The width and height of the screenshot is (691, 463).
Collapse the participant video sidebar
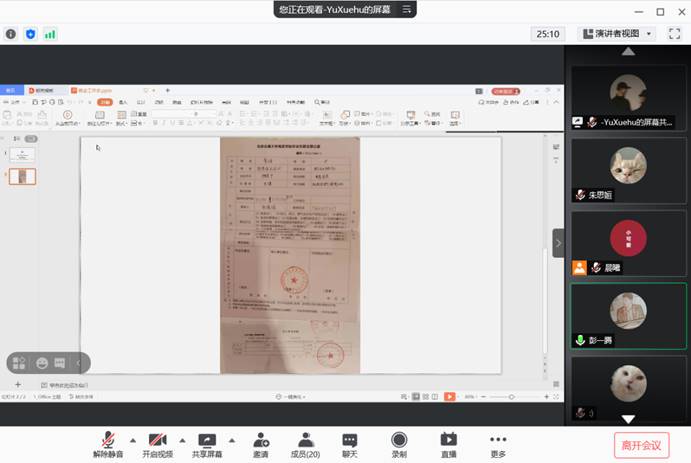coord(558,242)
